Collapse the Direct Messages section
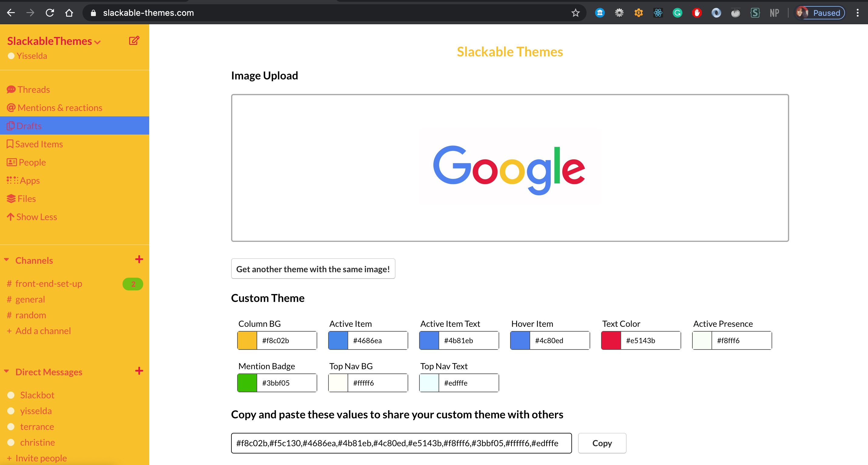The image size is (868, 465). point(6,371)
